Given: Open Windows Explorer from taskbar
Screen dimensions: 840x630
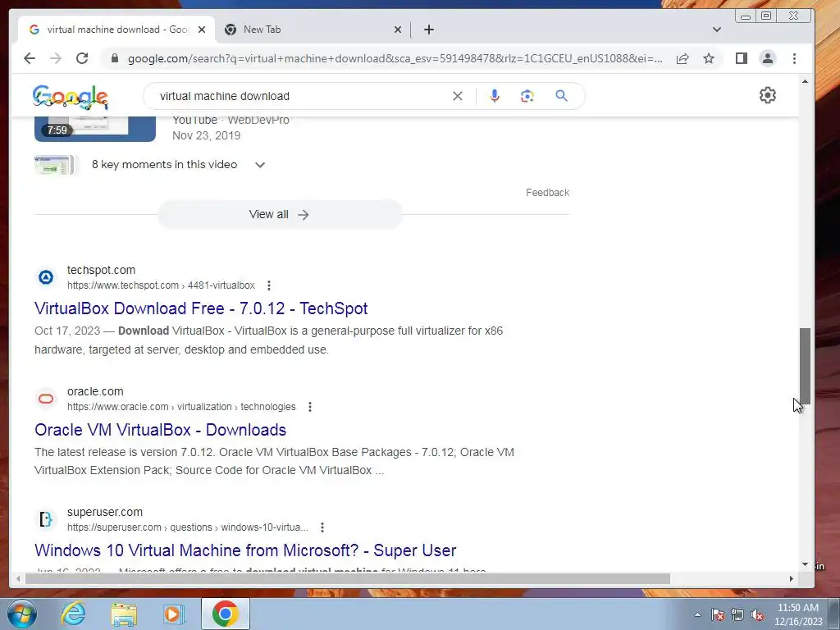Looking at the screenshot, I should [x=124, y=614].
